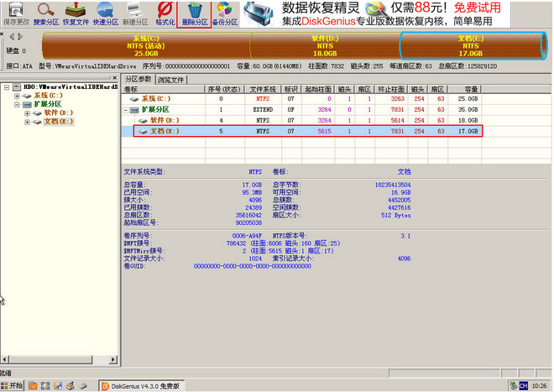Viewport: 554px width, 392px height.
Task: Collapse the HD0 VMware disk tree node
Action: [x=7, y=87]
